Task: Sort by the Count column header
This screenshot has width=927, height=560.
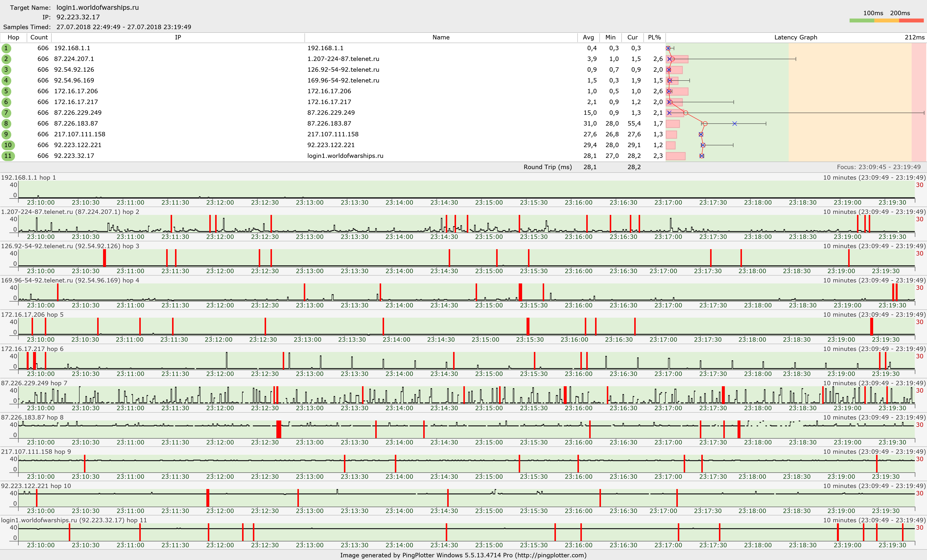Action: [39, 37]
